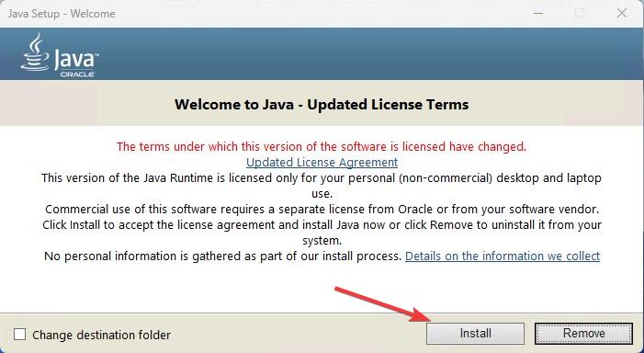
Task: Click the Change destination folder label text
Action: tap(101, 335)
